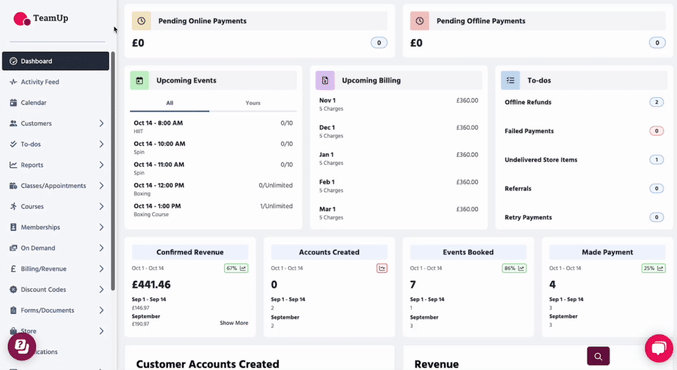Expand the Discount Codes chevron

(x=101, y=289)
